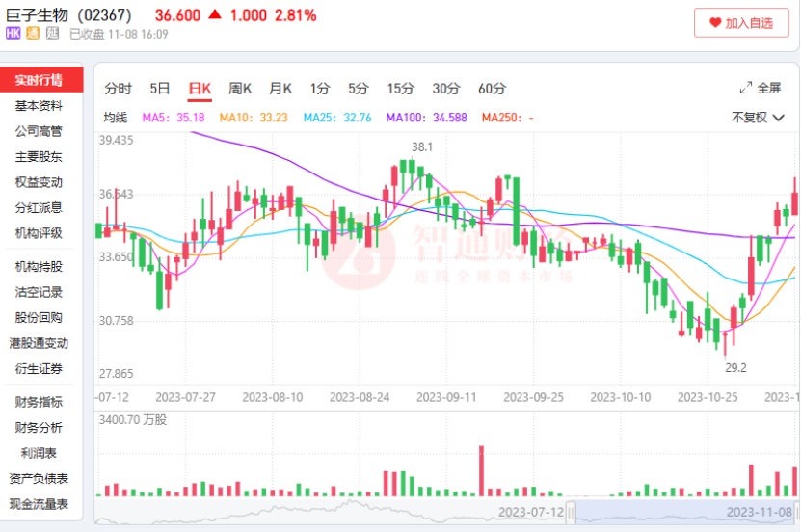Open 主要股东 in the sidebar
The height and width of the screenshot is (532, 801).
pos(39,157)
